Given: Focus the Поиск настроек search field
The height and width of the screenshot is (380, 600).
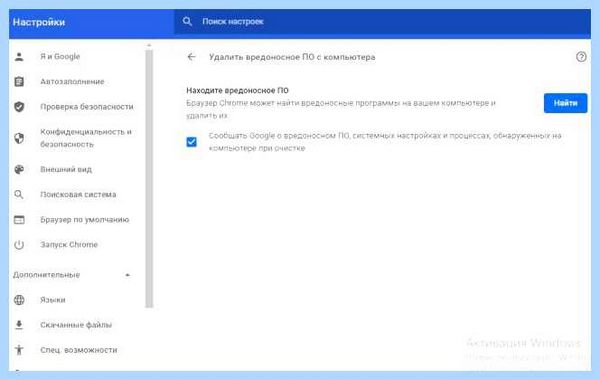Looking at the screenshot, I should pos(383,22).
